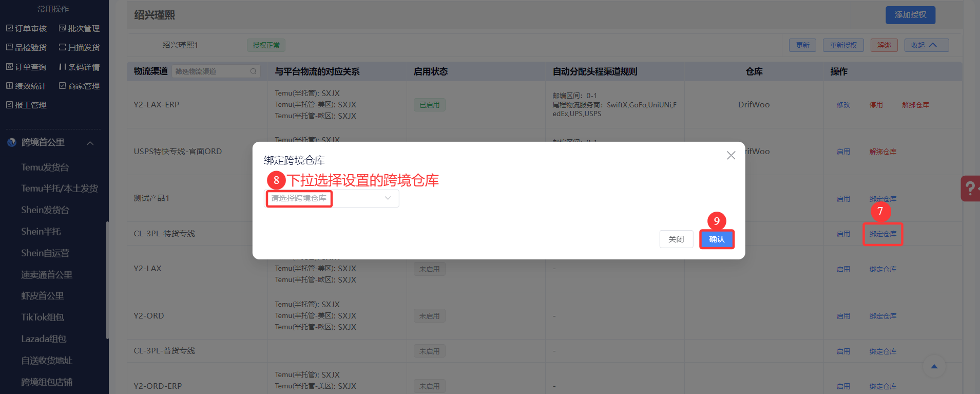The height and width of the screenshot is (394, 980).
Task: Click 启用 in the Y2-ORD row
Action: pyautogui.click(x=843, y=316)
